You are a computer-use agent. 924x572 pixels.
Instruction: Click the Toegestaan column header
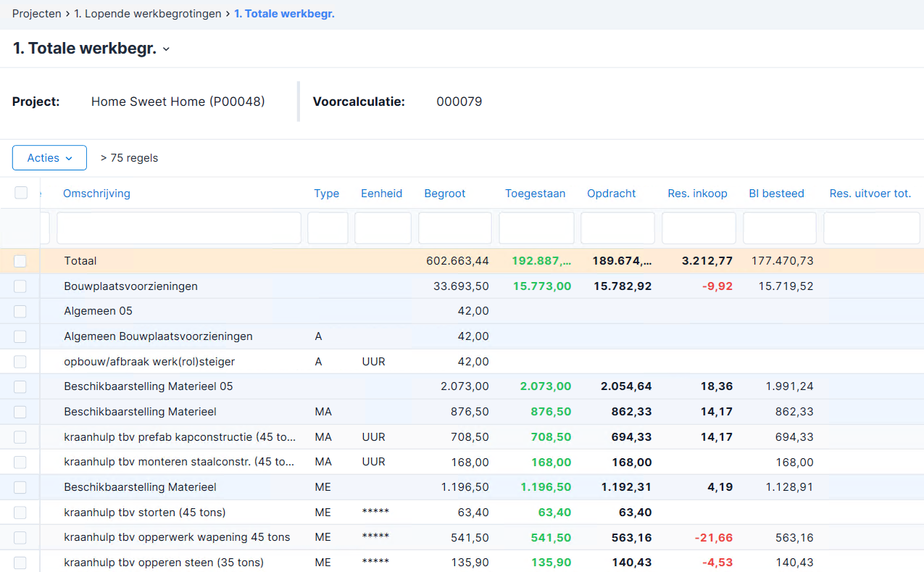[535, 194]
